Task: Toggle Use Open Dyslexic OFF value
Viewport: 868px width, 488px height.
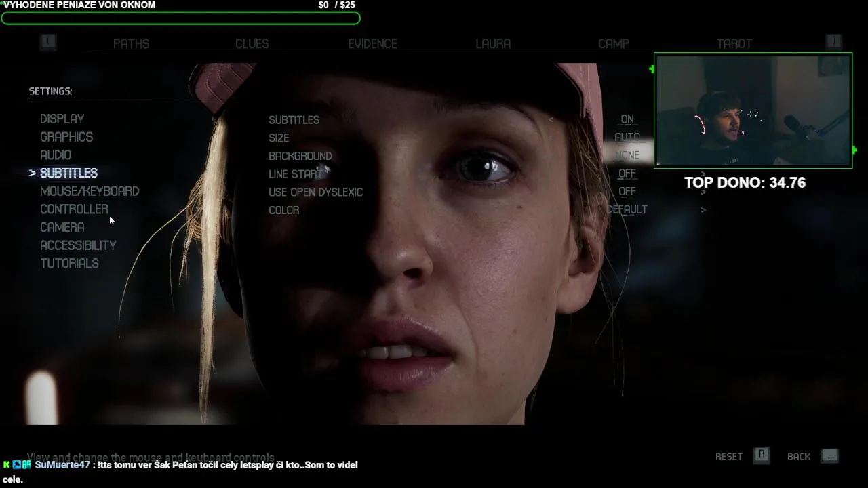Action: (627, 192)
